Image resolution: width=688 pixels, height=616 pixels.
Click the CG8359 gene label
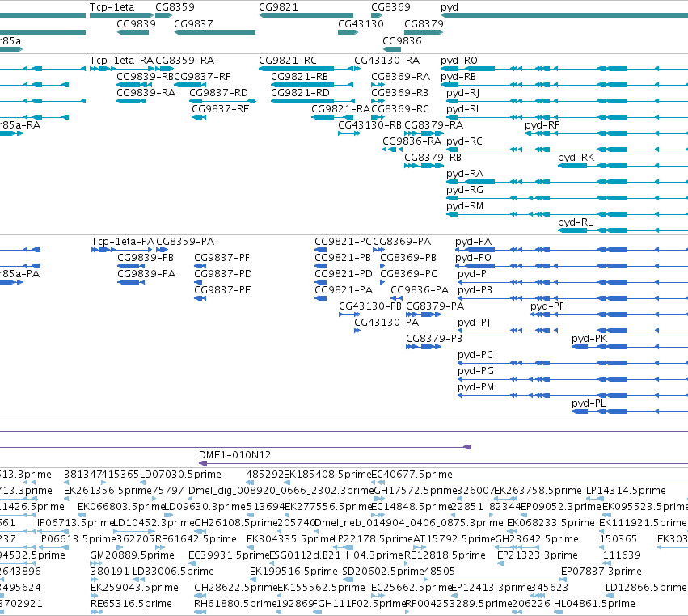[x=175, y=7]
